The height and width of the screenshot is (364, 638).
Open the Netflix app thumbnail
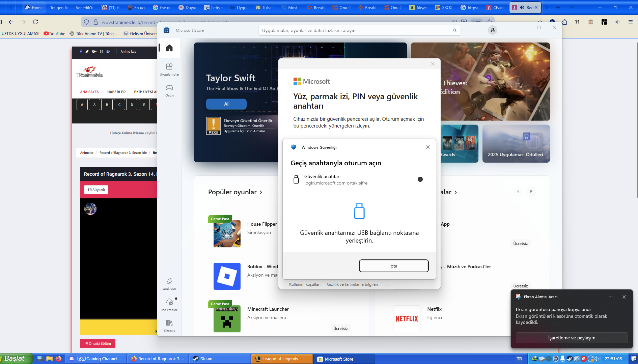407,319
